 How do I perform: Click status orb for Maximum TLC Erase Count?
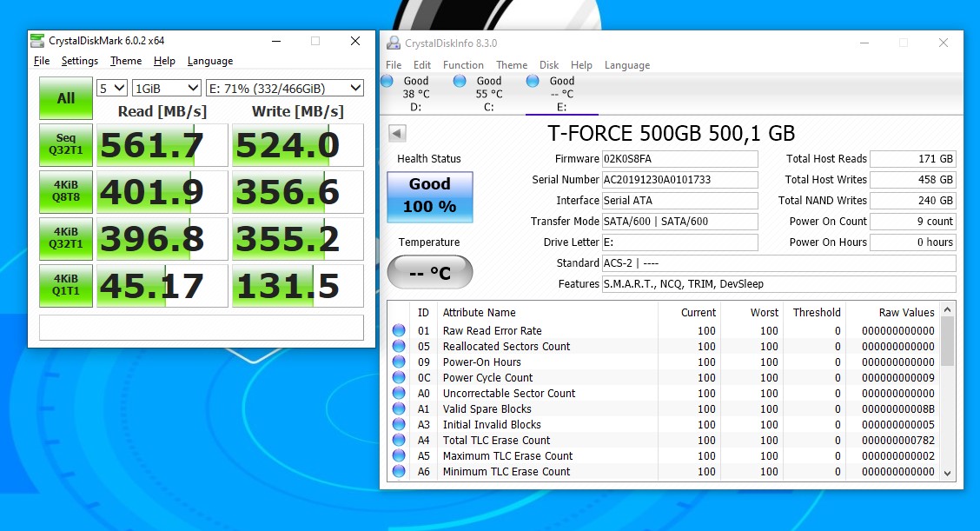(x=399, y=455)
